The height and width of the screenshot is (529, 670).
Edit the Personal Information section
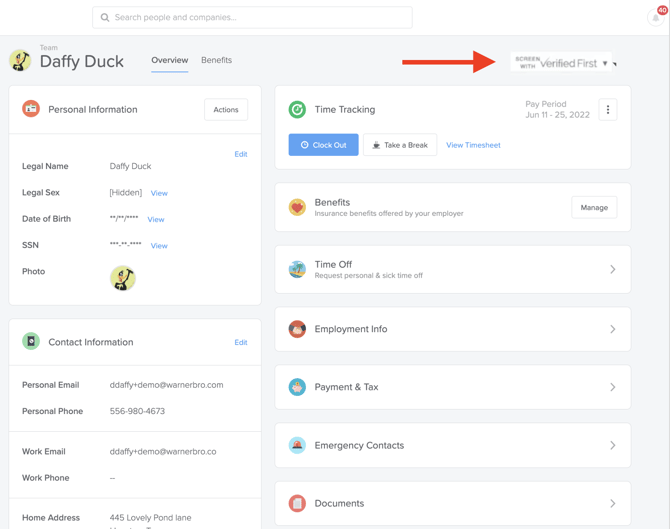coord(241,154)
